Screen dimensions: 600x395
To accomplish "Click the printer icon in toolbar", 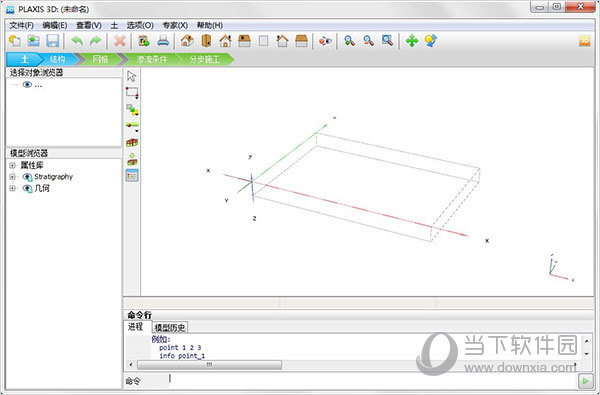I will 163,41.
